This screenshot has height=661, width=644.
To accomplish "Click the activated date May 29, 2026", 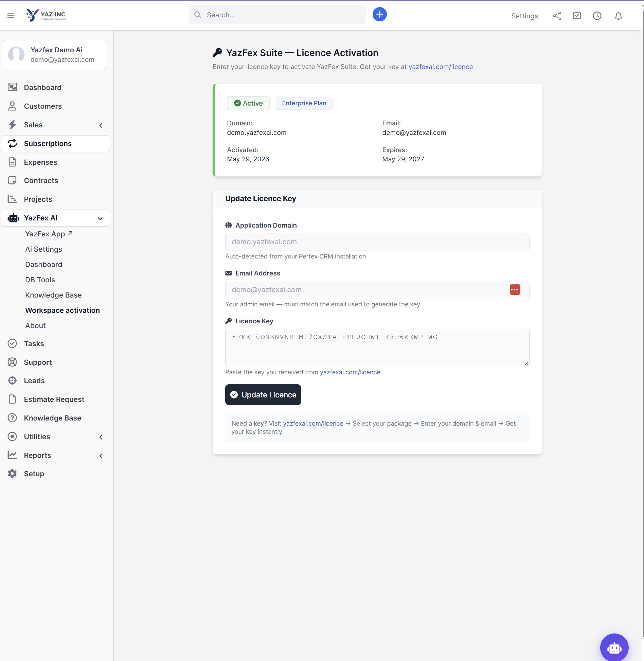I will [248, 159].
